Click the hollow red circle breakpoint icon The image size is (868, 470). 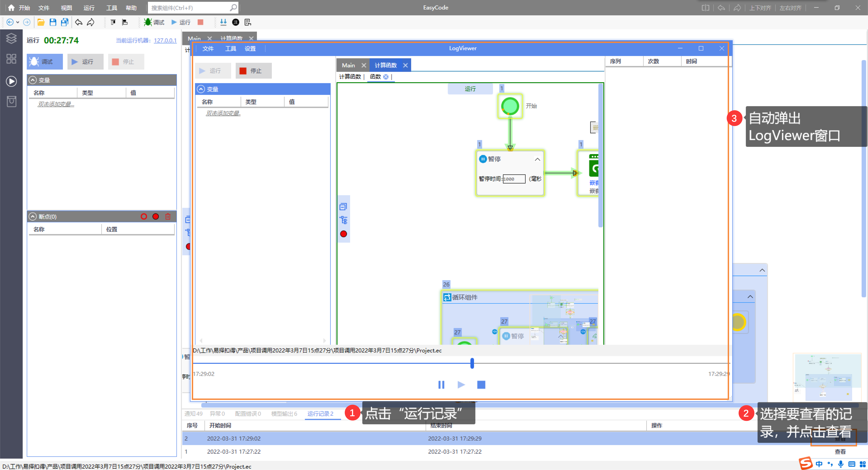144,216
